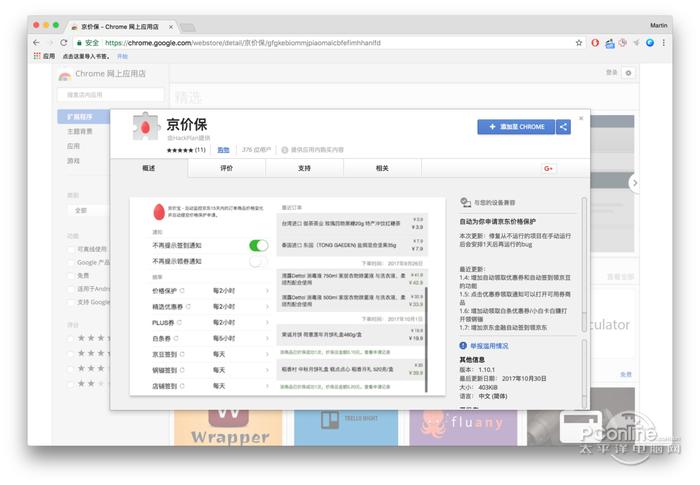This screenshot has height=485, width=700.
Task: Check the Google 产品 filter checkbox
Action: point(71,263)
